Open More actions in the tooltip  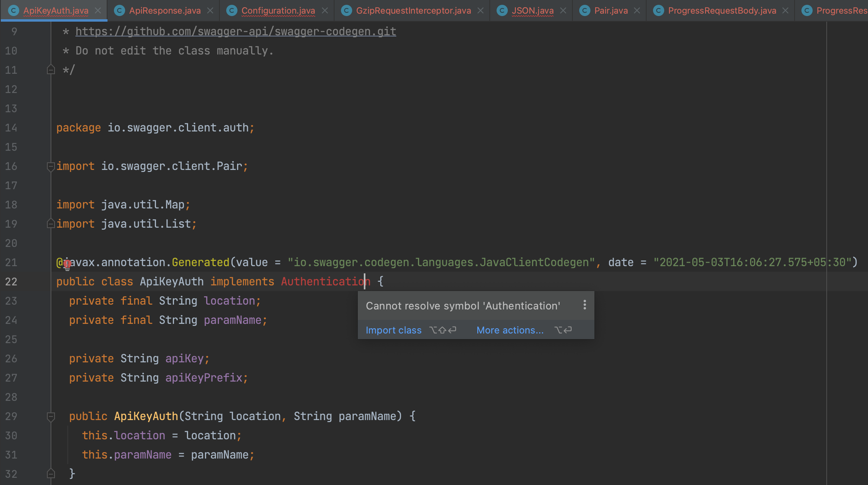[x=510, y=330]
